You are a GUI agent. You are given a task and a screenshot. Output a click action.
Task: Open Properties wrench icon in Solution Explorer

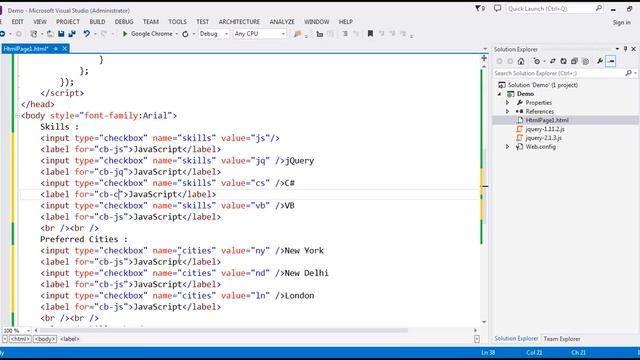[600, 61]
